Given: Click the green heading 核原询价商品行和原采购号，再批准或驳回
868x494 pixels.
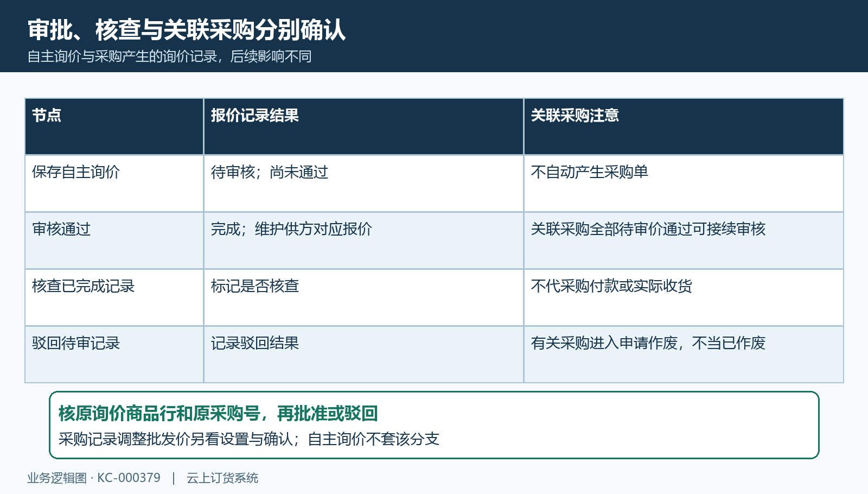Looking at the screenshot, I should click(218, 414).
